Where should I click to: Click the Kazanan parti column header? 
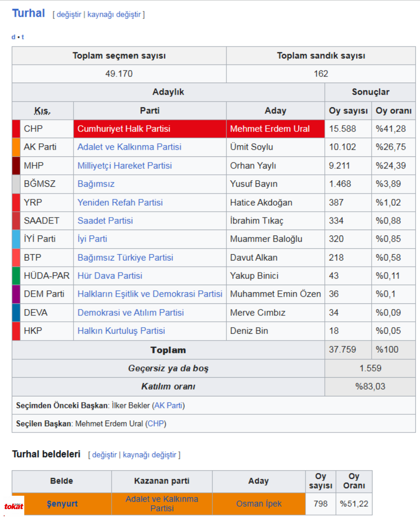tap(162, 481)
